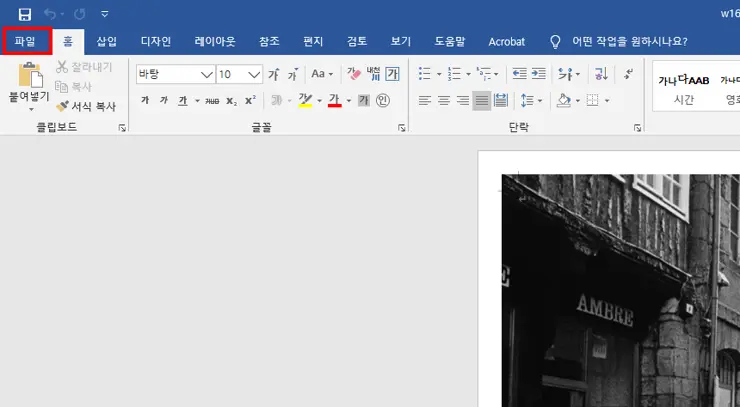This screenshot has width=740, height=407.
Task: Toggle underline formatting
Action: tap(183, 100)
